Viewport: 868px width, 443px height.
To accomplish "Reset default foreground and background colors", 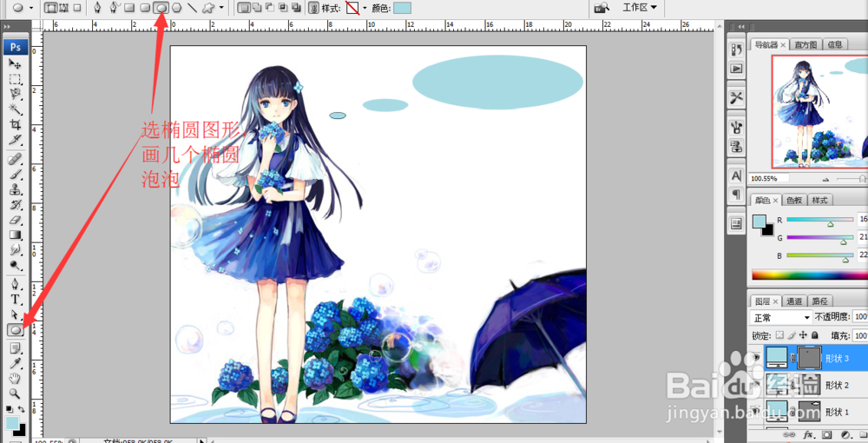I will pyautogui.click(x=10, y=409).
